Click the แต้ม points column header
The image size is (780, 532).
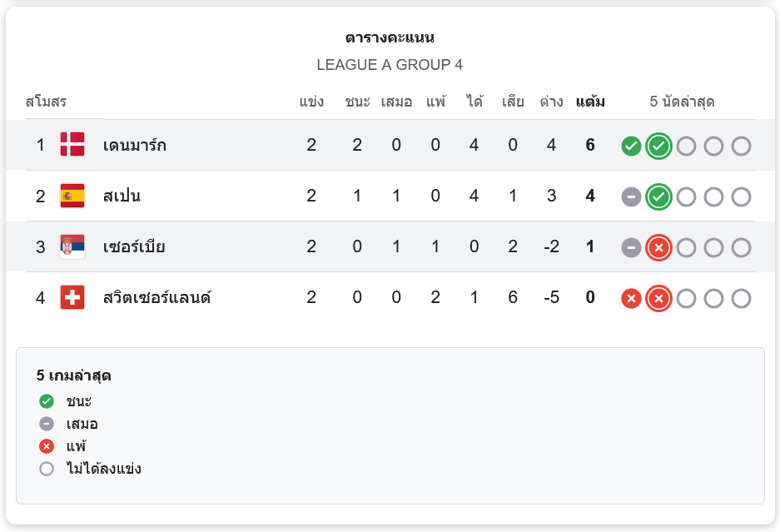pyautogui.click(x=590, y=102)
